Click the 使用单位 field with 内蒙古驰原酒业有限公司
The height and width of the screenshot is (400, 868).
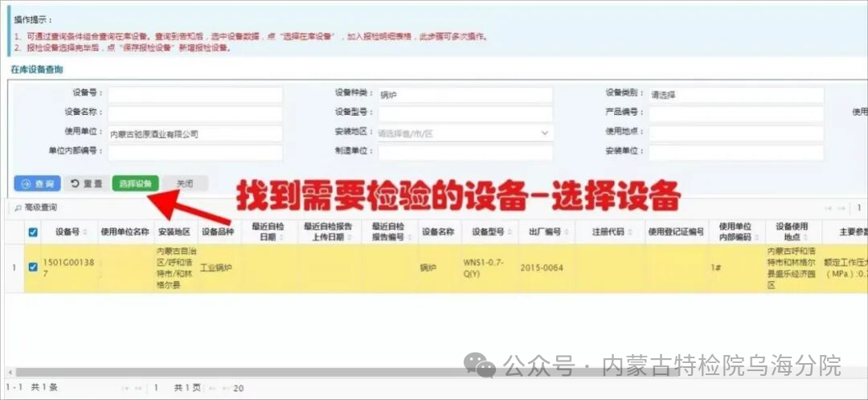(194, 133)
